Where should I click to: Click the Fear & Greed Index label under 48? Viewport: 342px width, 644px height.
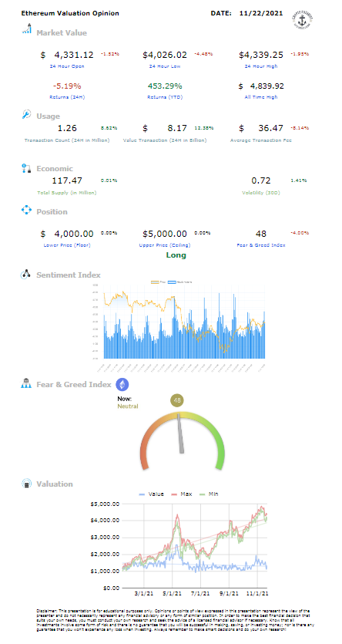click(261, 245)
